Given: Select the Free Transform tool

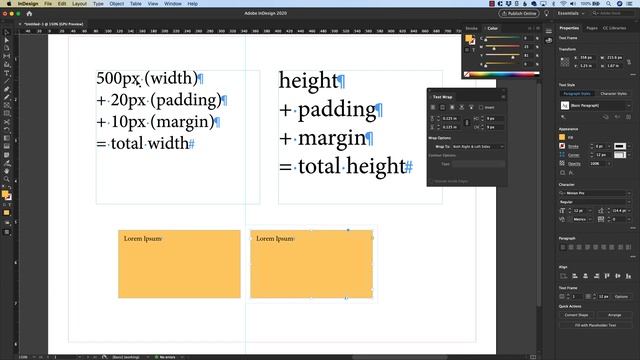Looking at the screenshot, I should [x=7, y=130].
